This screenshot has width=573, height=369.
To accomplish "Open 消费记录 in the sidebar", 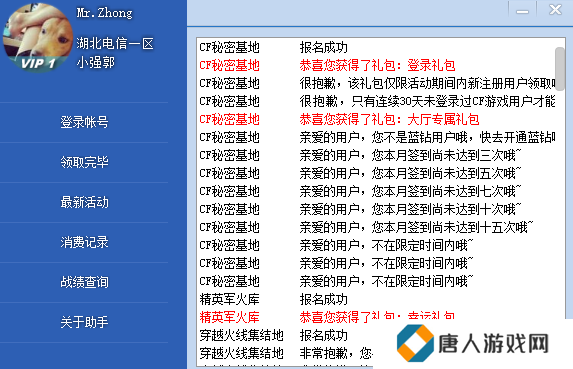I will click(x=84, y=242).
